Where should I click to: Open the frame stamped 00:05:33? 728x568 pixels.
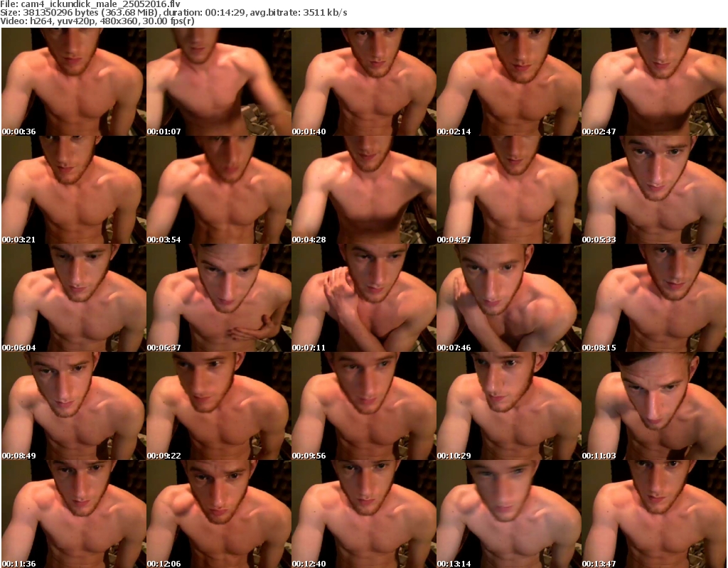pos(654,190)
